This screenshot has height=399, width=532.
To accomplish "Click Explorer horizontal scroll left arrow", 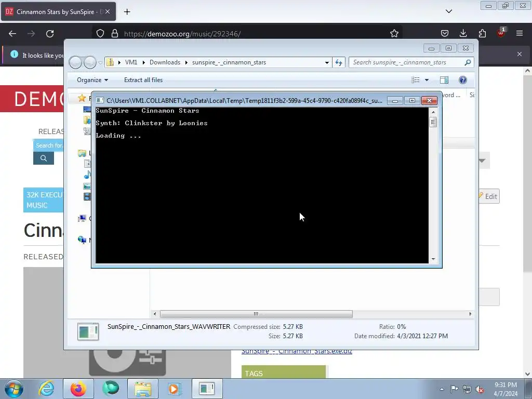I will coord(155,314).
